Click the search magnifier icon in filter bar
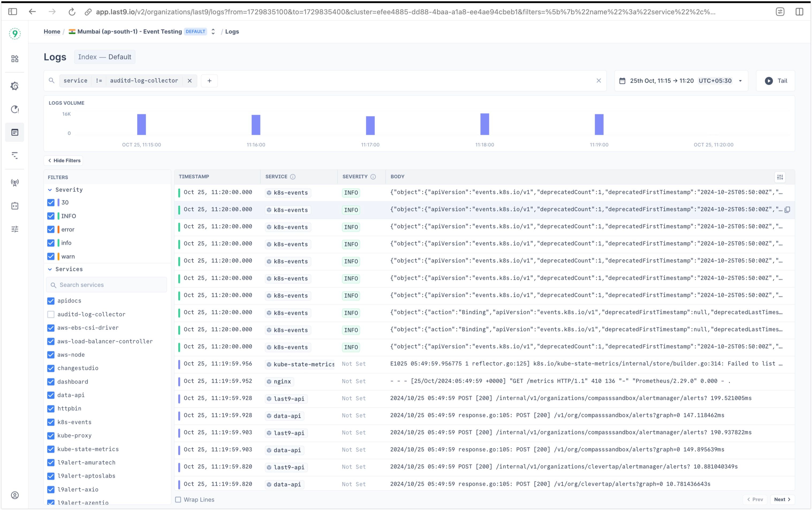The width and height of the screenshot is (812, 528). (x=51, y=81)
